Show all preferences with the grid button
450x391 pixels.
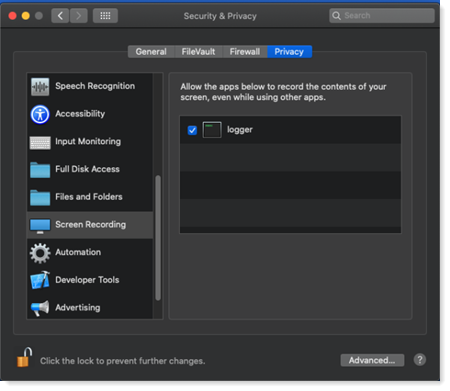coord(105,16)
